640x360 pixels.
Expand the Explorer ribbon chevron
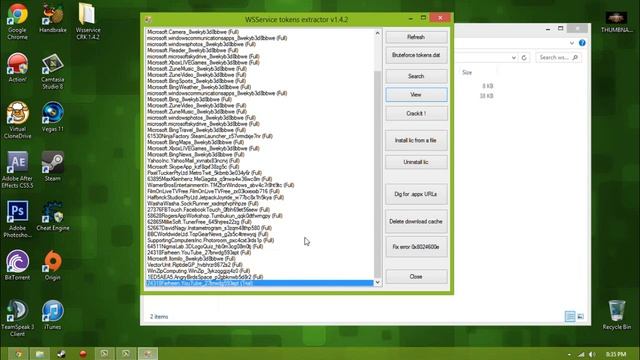[572, 43]
